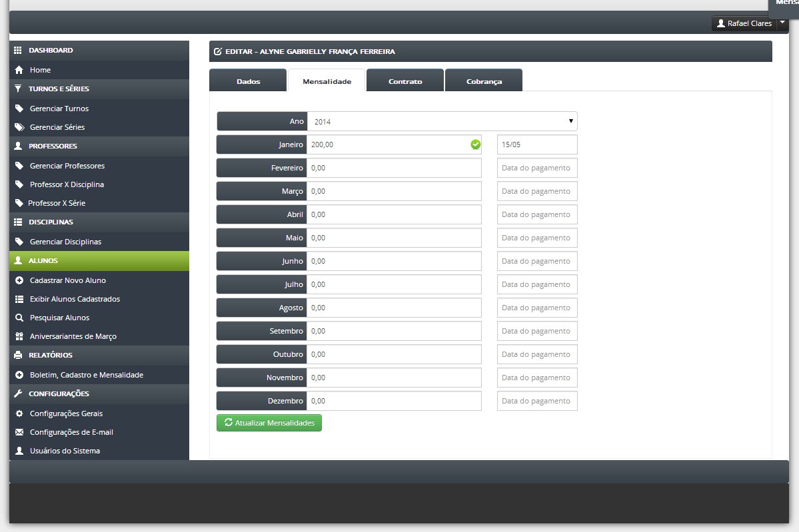Click the envelope icon for Configurações de E-mail

coord(19,432)
